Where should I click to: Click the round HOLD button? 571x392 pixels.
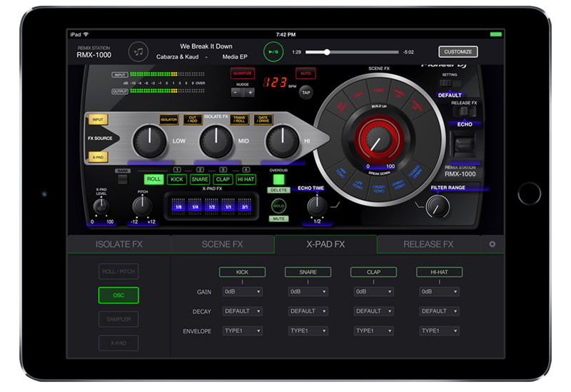tap(278, 206)
